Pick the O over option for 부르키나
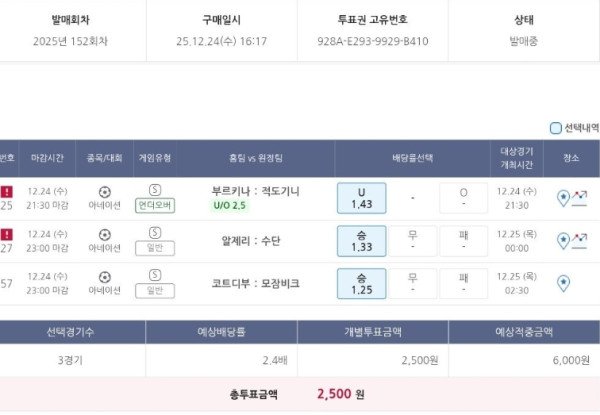The width and height of the screenshot is (600, 415). pyautogui.click(x=463, y=198)
